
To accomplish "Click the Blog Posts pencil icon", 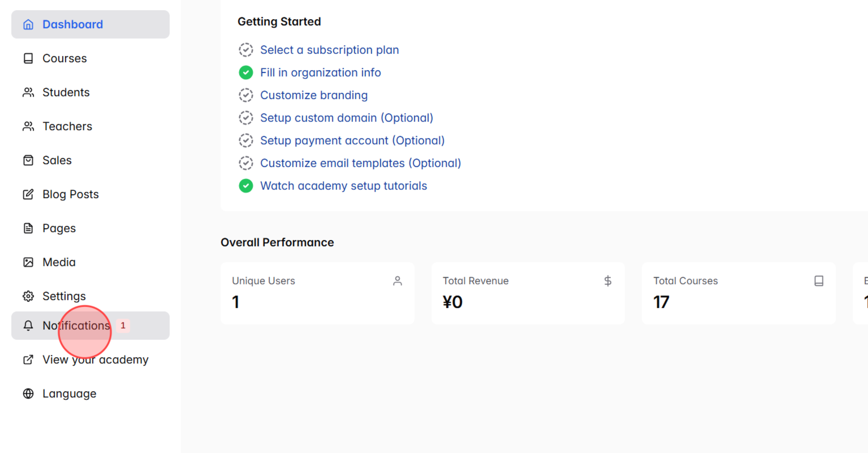I will [28, 194].
